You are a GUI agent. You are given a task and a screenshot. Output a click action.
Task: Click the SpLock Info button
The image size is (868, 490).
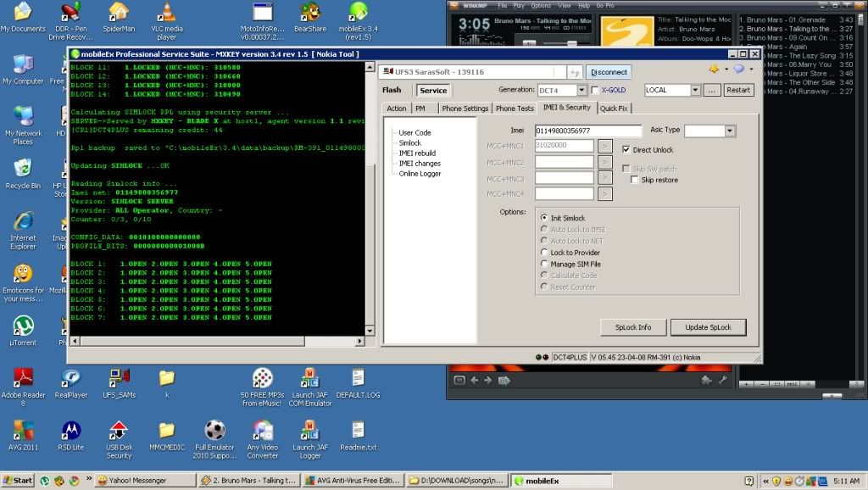point(633,327)
